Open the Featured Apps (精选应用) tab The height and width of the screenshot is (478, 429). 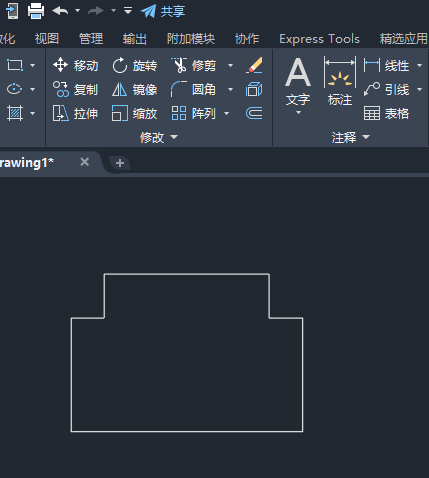point(404,39)
